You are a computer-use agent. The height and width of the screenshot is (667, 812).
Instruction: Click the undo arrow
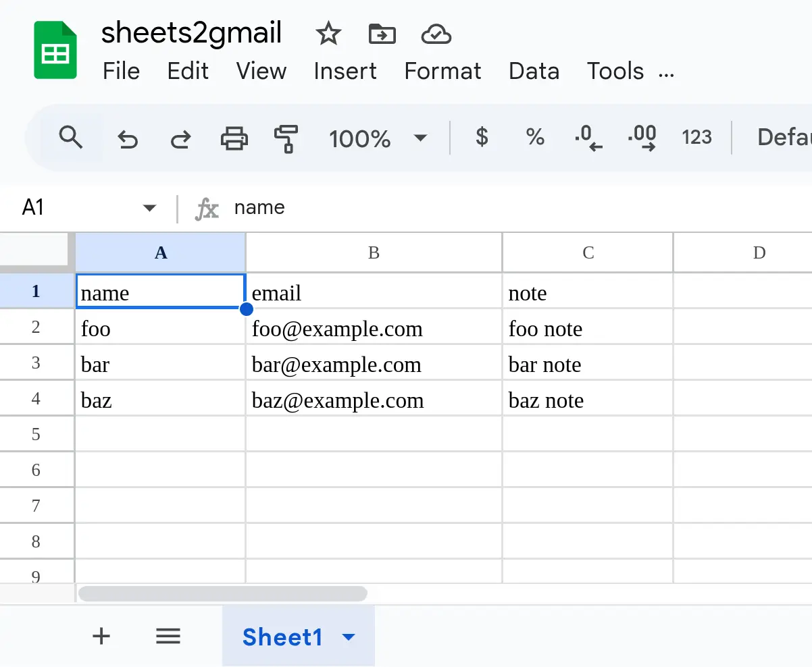click(x=128, y=139)
